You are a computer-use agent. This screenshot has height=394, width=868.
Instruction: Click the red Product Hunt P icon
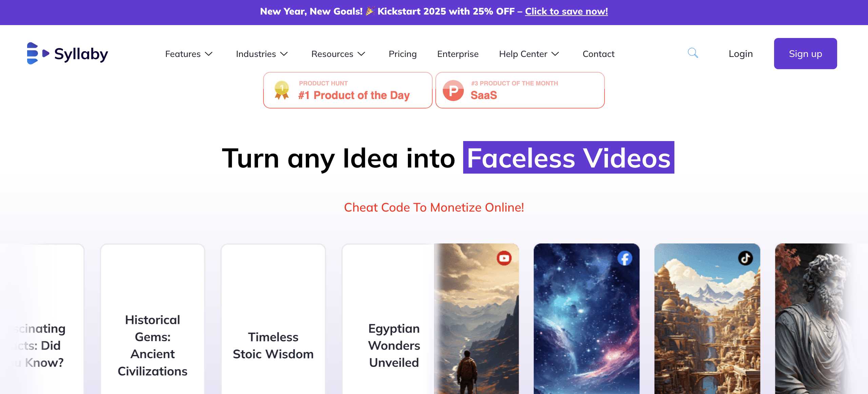(x=453, y=91)
